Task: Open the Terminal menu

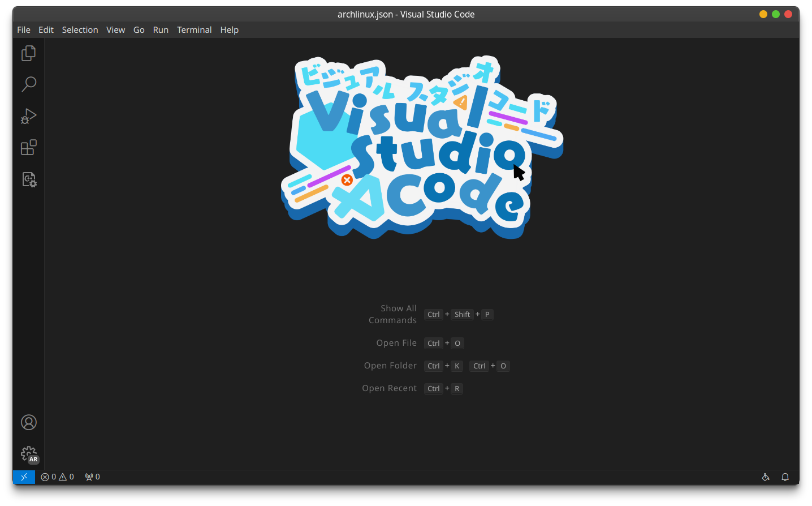Action: coord(194,30)
